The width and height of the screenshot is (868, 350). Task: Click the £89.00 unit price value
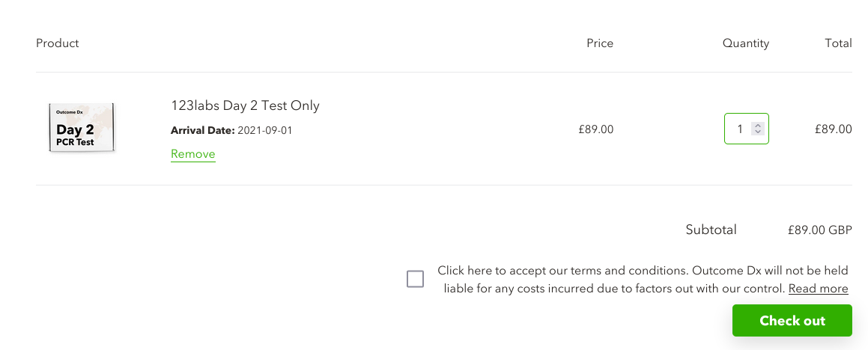point(595,129)
